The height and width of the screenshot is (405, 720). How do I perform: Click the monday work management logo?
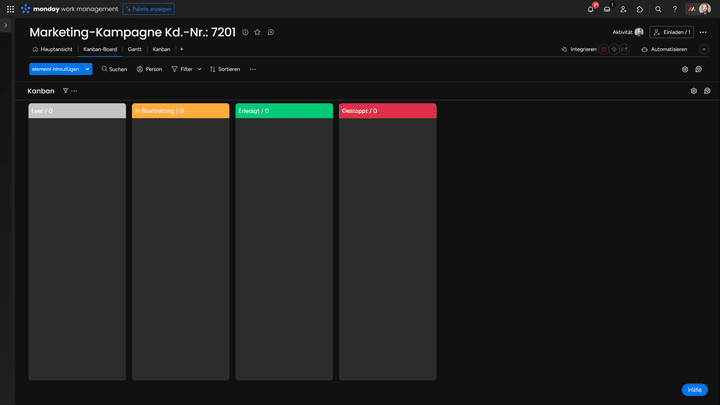[x=69, y=9]
